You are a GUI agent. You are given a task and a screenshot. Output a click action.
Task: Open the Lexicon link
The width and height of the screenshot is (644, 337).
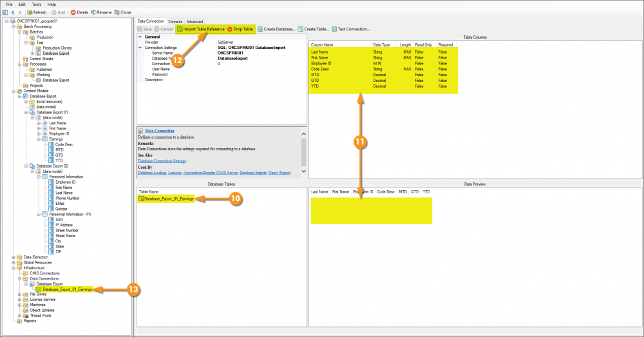point(175,173)
